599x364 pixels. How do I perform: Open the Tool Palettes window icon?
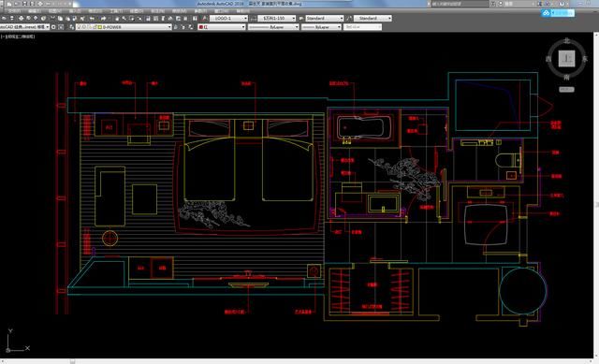pyautogui.click(x=163, y=18)
